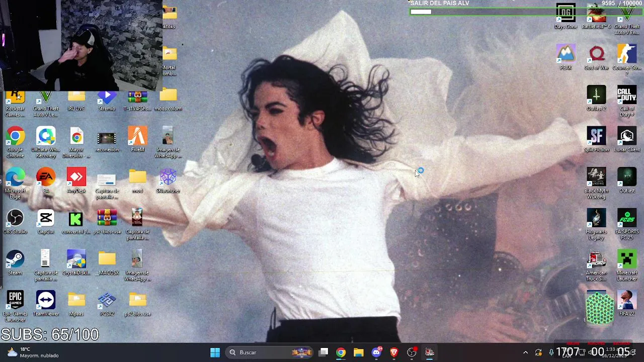Switch to Chrome on the taskbar

pyautogui.click(x=341, y=352)
